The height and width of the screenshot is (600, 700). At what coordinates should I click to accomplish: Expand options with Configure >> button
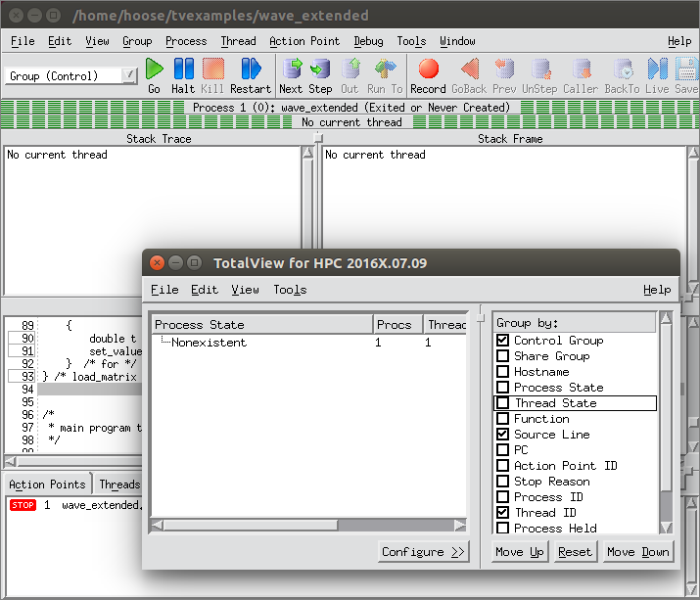[423, 552]
